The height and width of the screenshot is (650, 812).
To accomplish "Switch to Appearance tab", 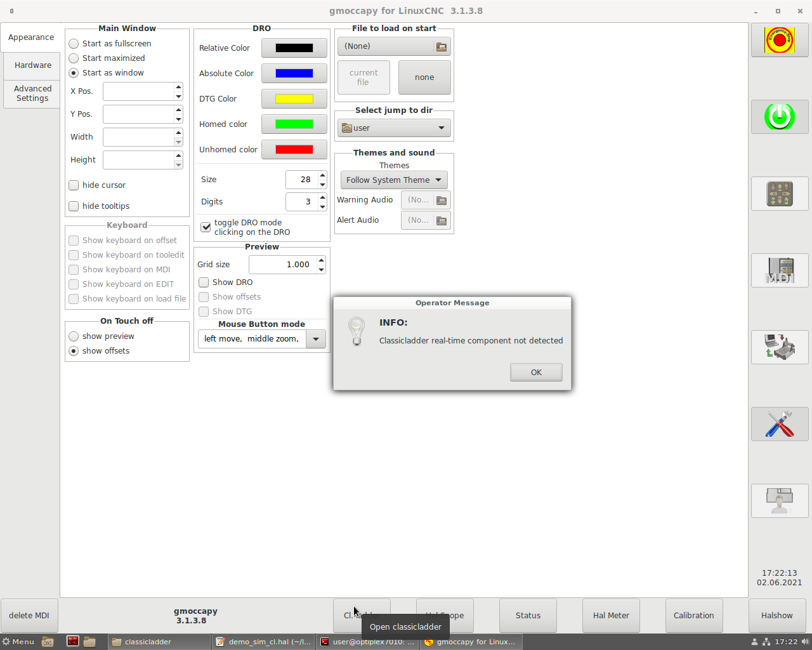I will click(x=31, y=37).
